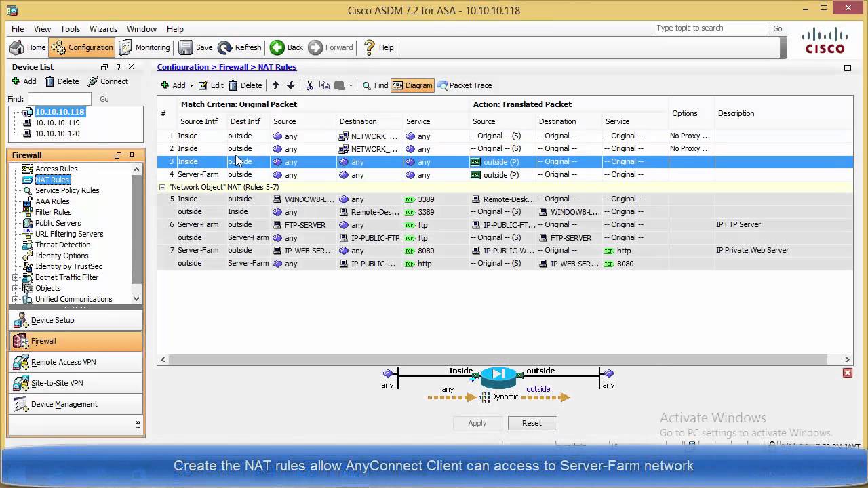This screenshot has height=488, width=868.
Task: Copy the selected NAT rule
Action: (x=324, y=85)
